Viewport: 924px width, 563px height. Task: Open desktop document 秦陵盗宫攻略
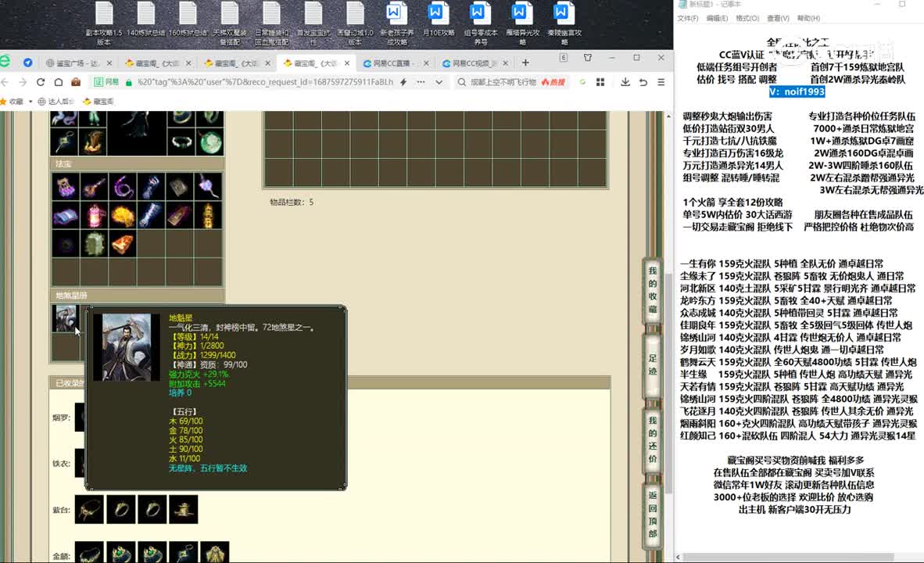click(564, 23)
